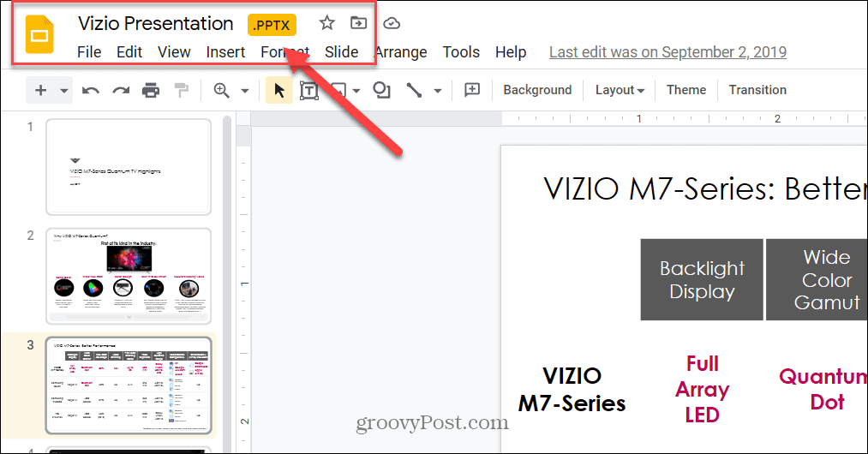The image size is (868, 454).
Task: Click the Paint format icon
Action: (181, 90)
